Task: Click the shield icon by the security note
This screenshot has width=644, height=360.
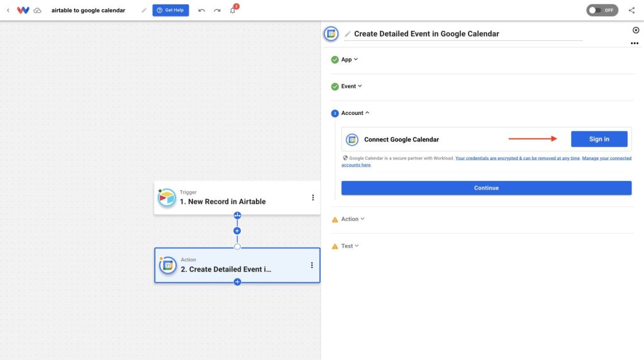Action: tap(345, 158)
